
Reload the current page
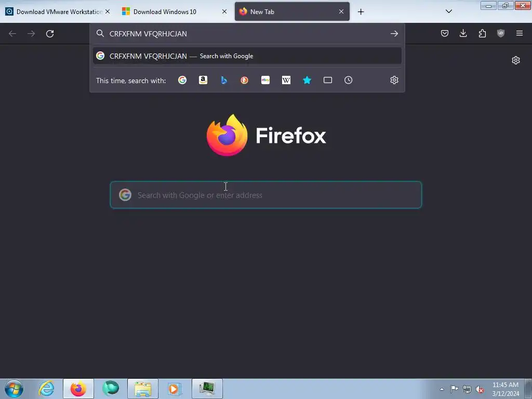click(x=50, y=34)
